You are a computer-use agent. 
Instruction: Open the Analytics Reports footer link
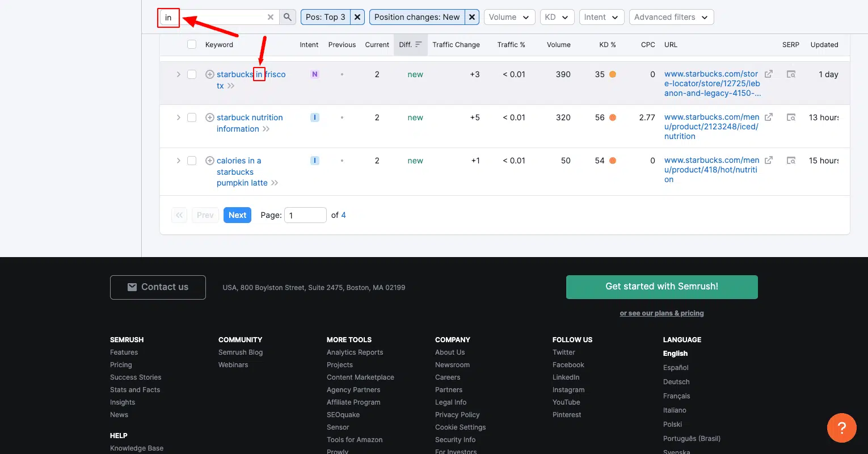355,352
